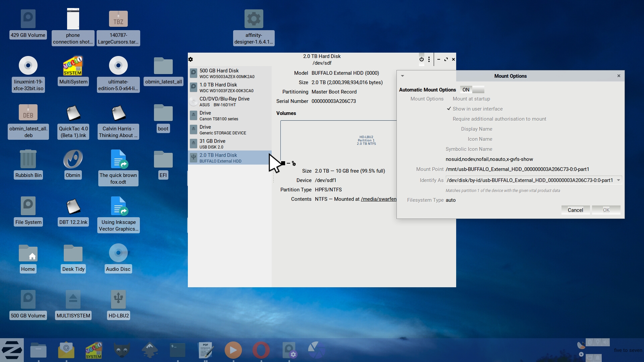This screenshot has width=644, height=362.
Task: Unmount partition with the stop square button
Action: [283, 163]
